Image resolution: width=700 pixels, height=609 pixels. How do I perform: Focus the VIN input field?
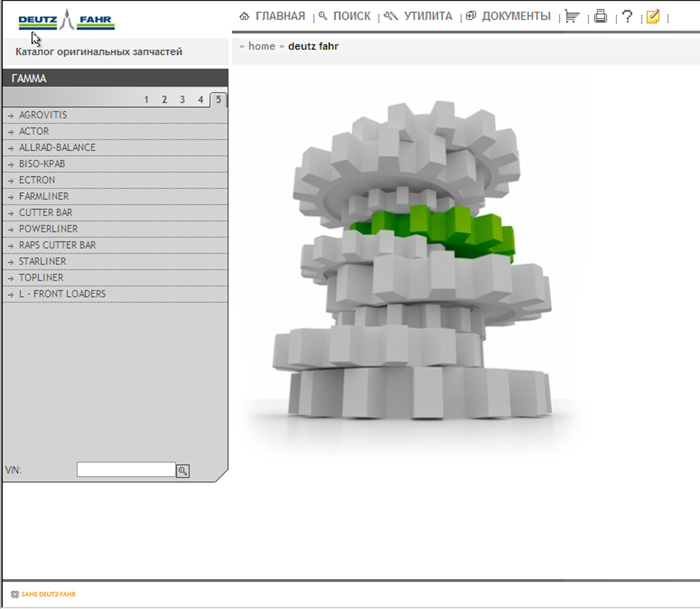pos(126,470)
